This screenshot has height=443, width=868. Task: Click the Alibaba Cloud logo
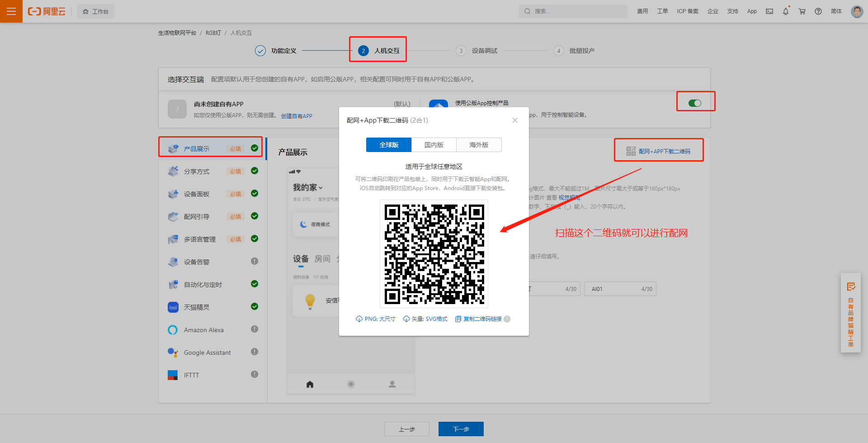47,11
